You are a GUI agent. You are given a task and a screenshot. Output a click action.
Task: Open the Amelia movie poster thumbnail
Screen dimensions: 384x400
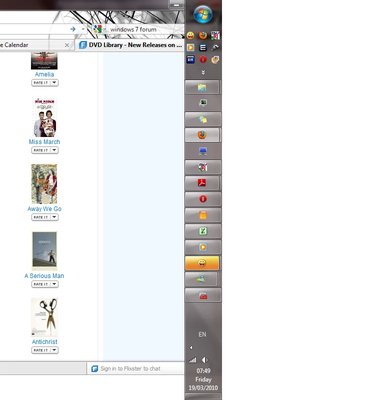coord(44,60)
